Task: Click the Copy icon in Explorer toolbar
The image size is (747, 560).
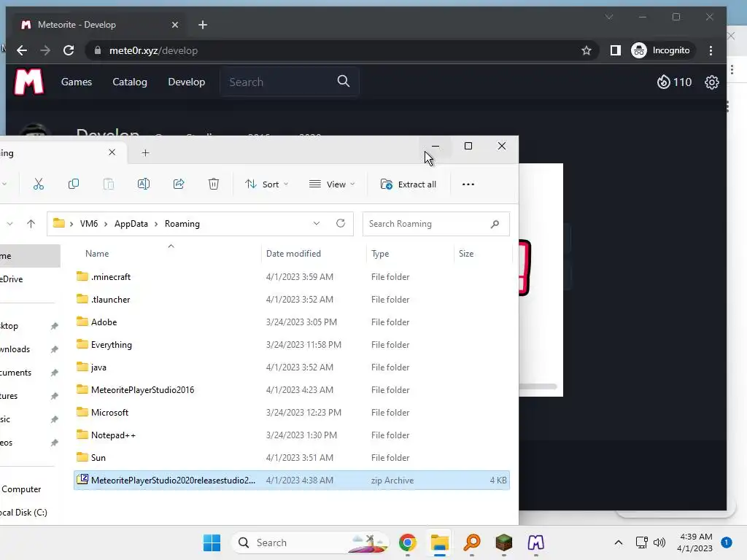Action: [x=74, y=184]
